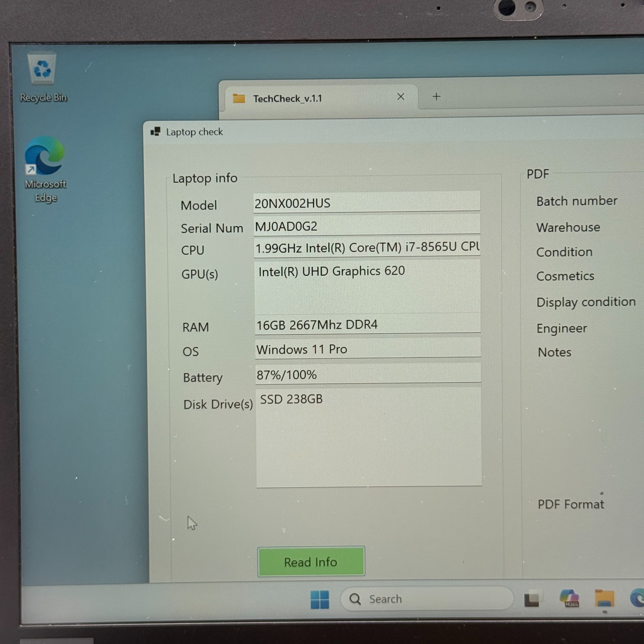Click the Laptop info group heading

point(205,178)
